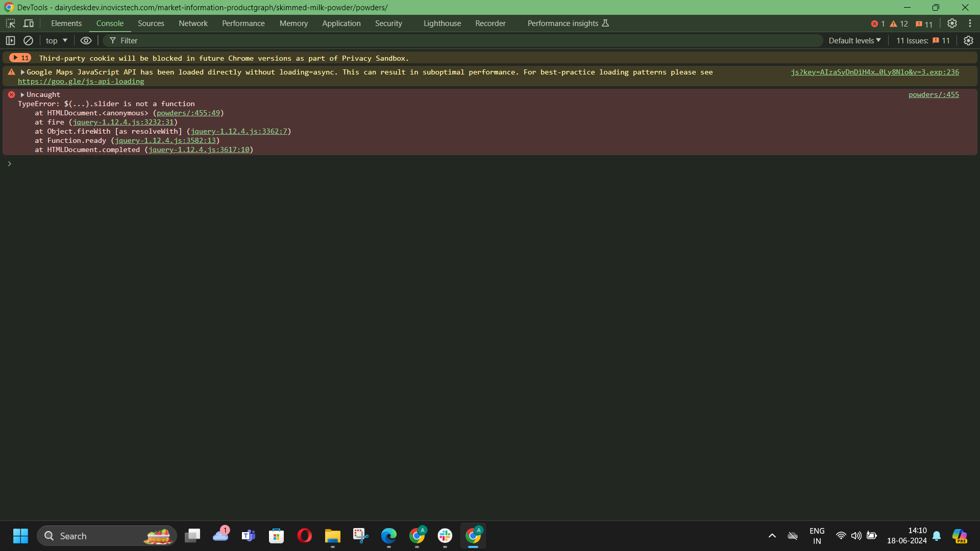Show the console sidebar panel icon
This screenshot has width=980, height=551.
click(x=10, y=41)
